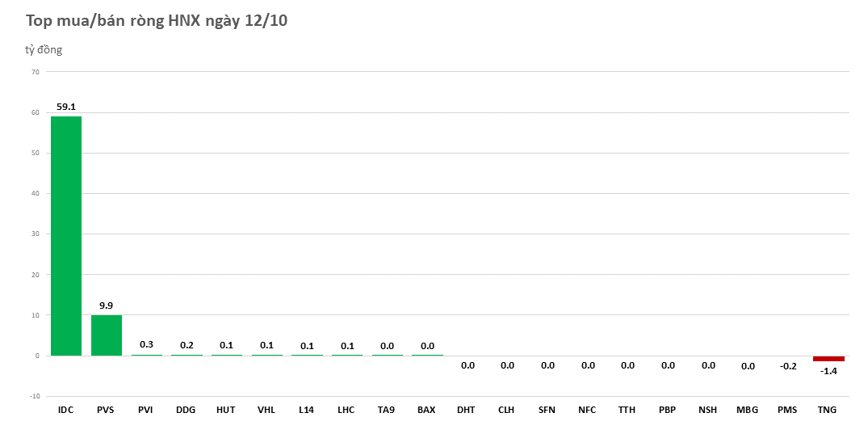Select the chart title 'Top mua/bán ròng HNX'
This screenshot has height=434, width=868.
[157, 21]
